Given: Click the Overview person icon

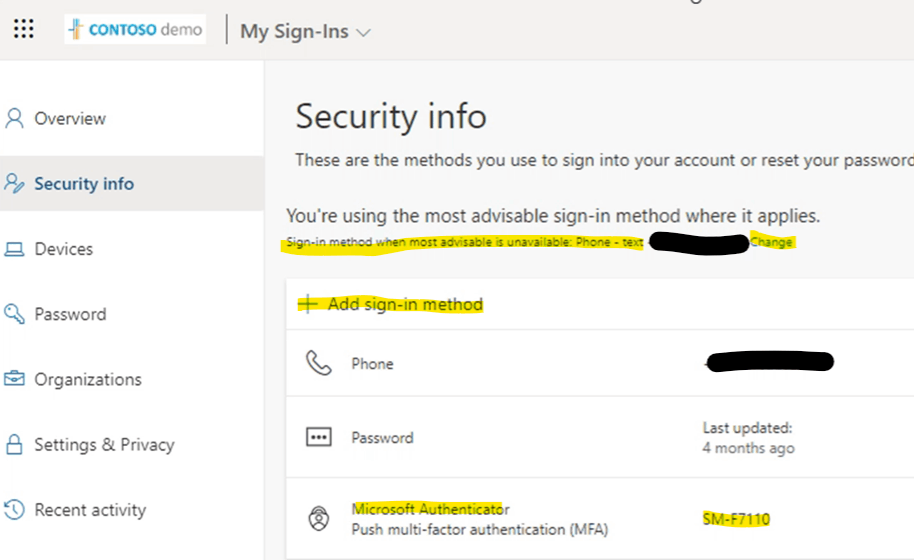Looking at the screenshot, I should click(x=14, y=118).
